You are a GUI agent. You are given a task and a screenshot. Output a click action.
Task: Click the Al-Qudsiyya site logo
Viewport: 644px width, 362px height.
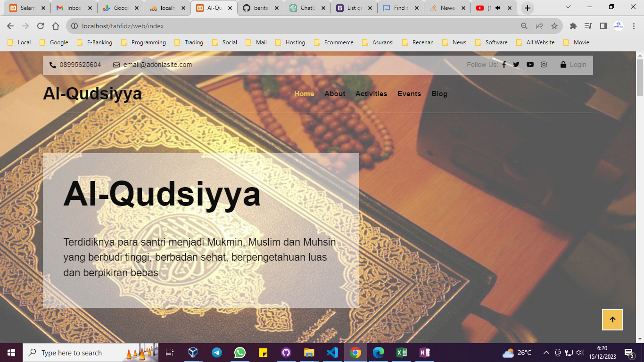pos(92,94)
